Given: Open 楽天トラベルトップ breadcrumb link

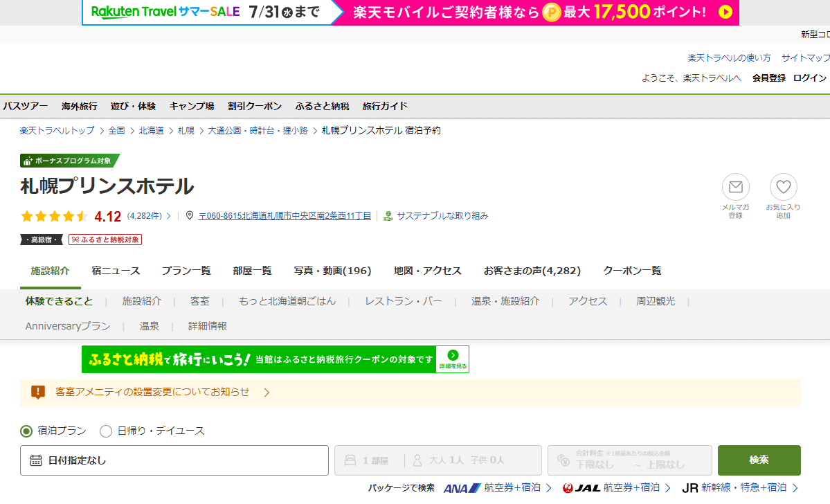Looking at the screenshot, I should (x=57, y=130).
